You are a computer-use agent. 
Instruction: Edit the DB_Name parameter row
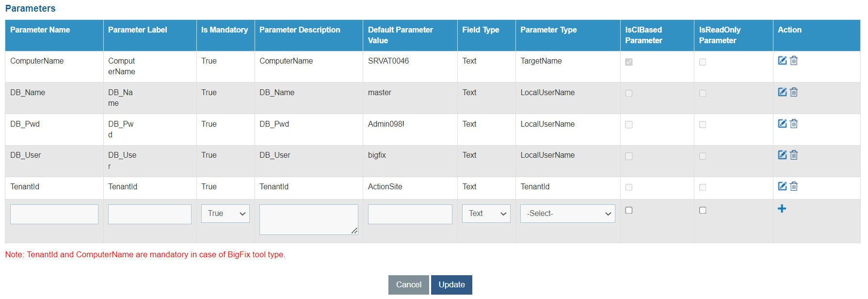pos(782,92)
